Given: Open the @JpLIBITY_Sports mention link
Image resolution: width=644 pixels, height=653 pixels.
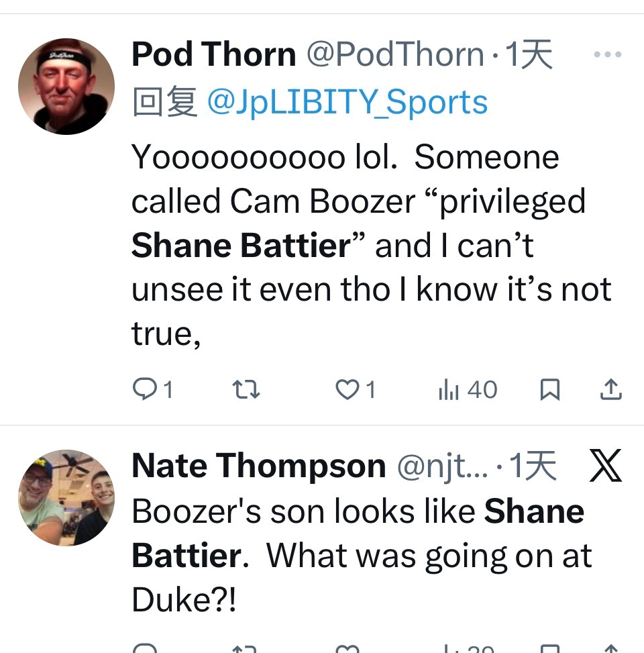Looking at the screenshot, I should pos(347,102).
